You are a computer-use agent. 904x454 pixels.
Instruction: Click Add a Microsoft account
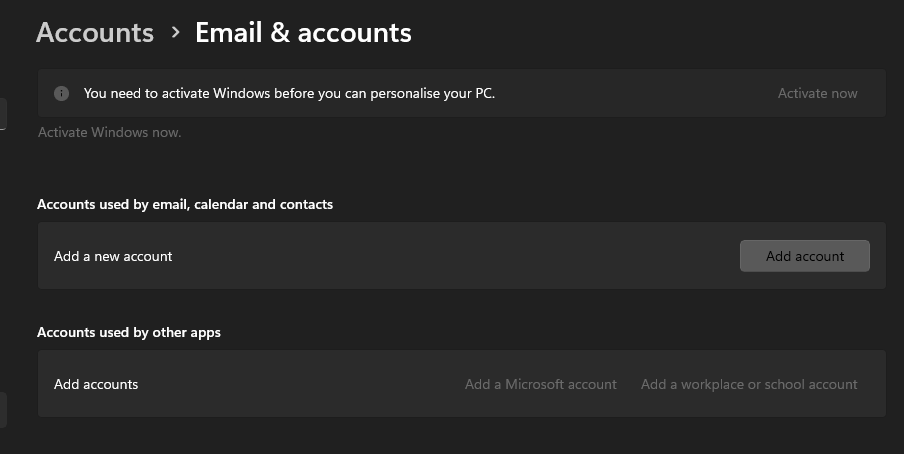pyautogui.click(x=540, y=384)
